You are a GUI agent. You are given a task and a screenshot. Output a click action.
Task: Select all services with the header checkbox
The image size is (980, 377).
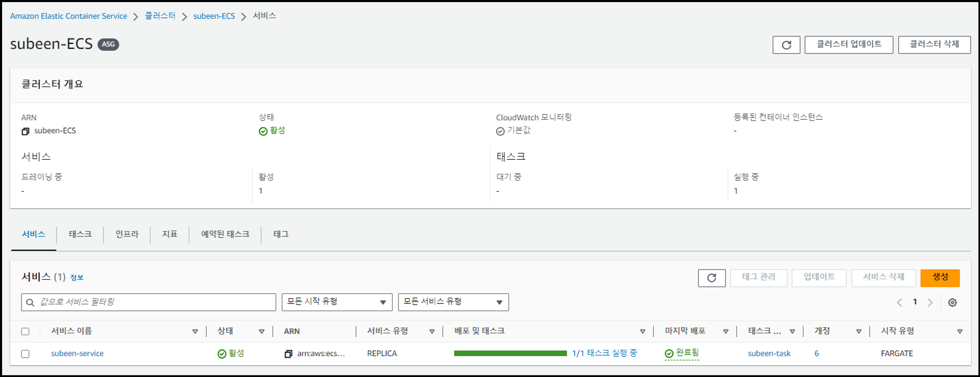click(25, 332)
